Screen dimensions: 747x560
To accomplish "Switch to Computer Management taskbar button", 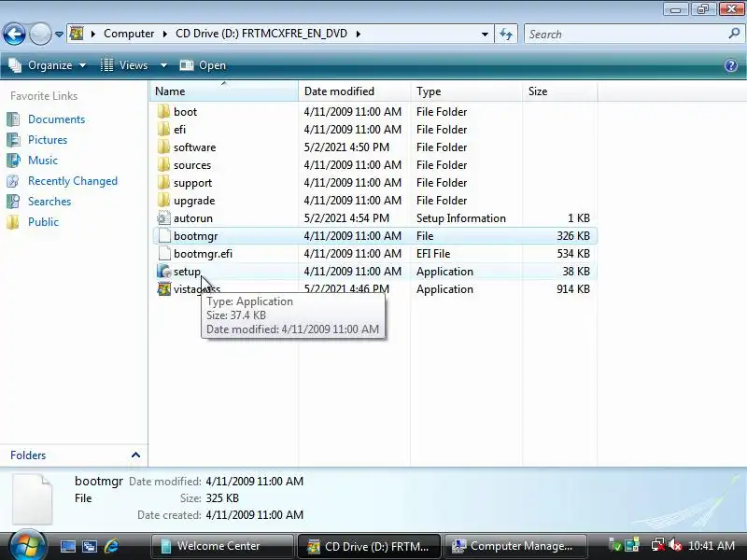I will [515, 546].
